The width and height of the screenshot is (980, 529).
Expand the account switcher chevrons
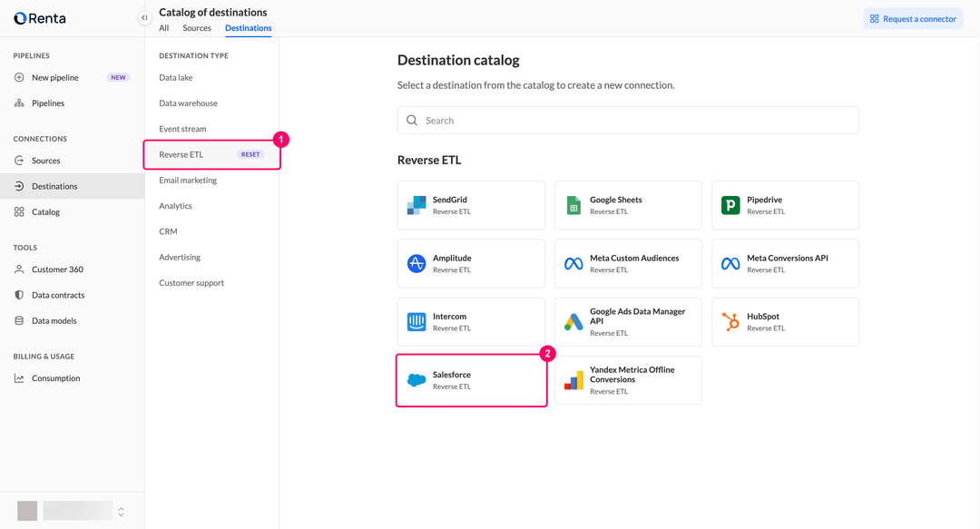point(122,512)
